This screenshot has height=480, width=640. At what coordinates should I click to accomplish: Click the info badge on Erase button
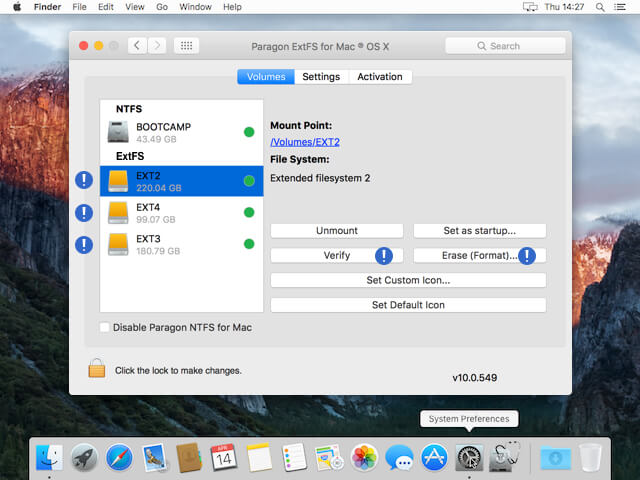click(526, 256)
